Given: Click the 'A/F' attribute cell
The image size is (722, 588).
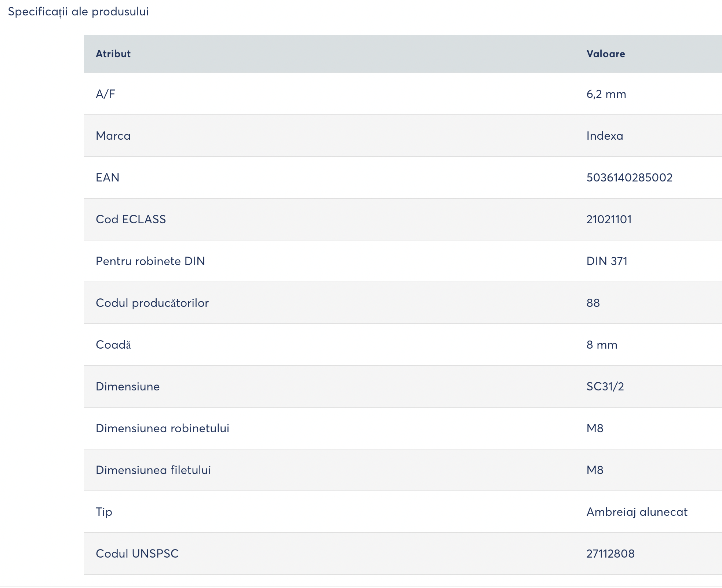Looking at the screenshot, I should pyautogui.click(x=105, y=94).
